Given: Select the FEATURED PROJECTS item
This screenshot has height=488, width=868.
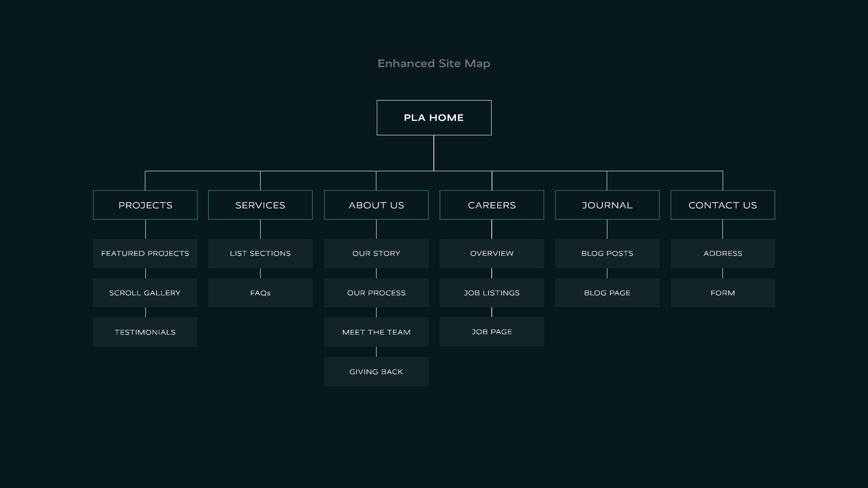Looking at the screenshot, I should tap(145, 253).
